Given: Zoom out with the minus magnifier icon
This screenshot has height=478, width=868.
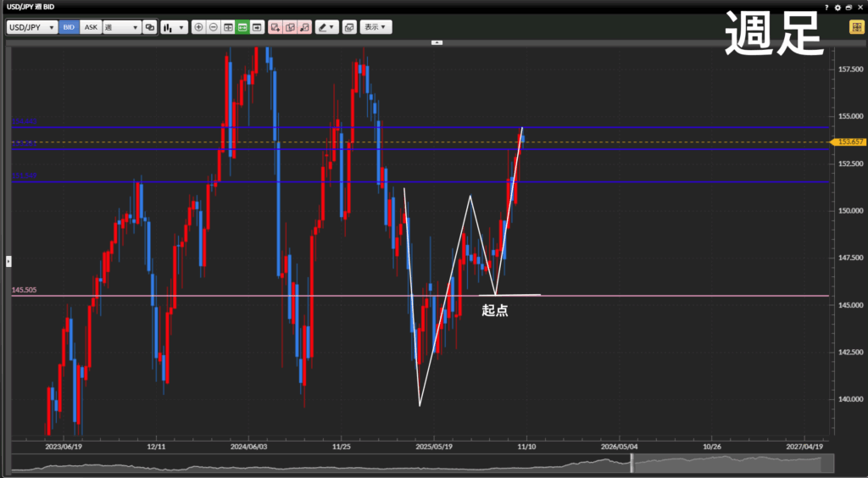Looking at the screenshot, I should tap(214, 27).
